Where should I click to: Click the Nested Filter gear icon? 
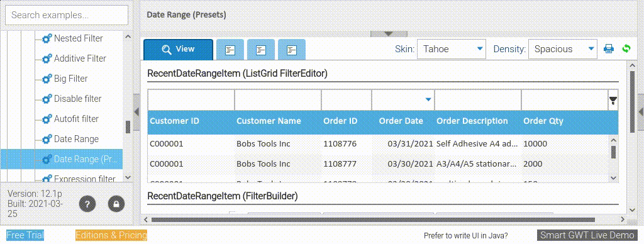[x=47, y=38]
